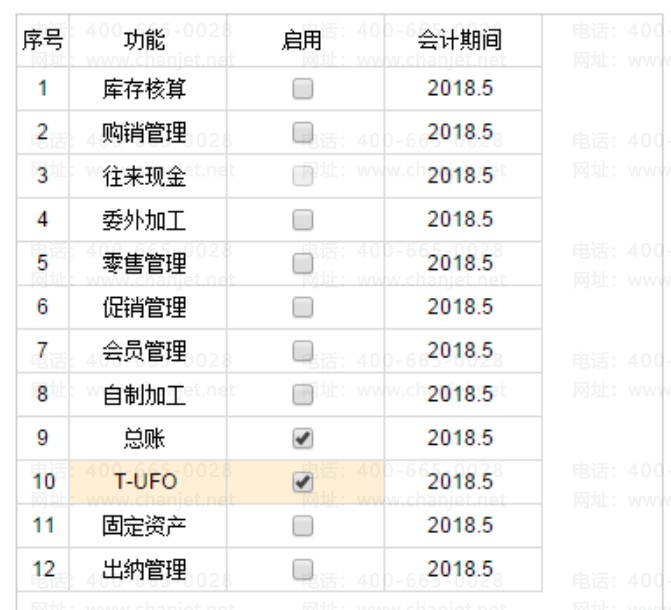Enable the 固定资产 checkbox
The height and width of the screenshot is (610, 671).
[x=302, y=525]
